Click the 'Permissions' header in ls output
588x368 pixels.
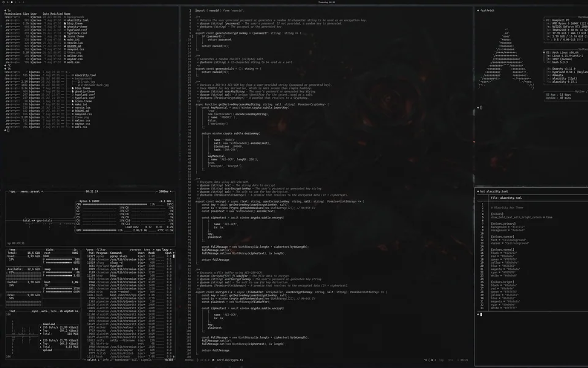click(x=13, y=14)
